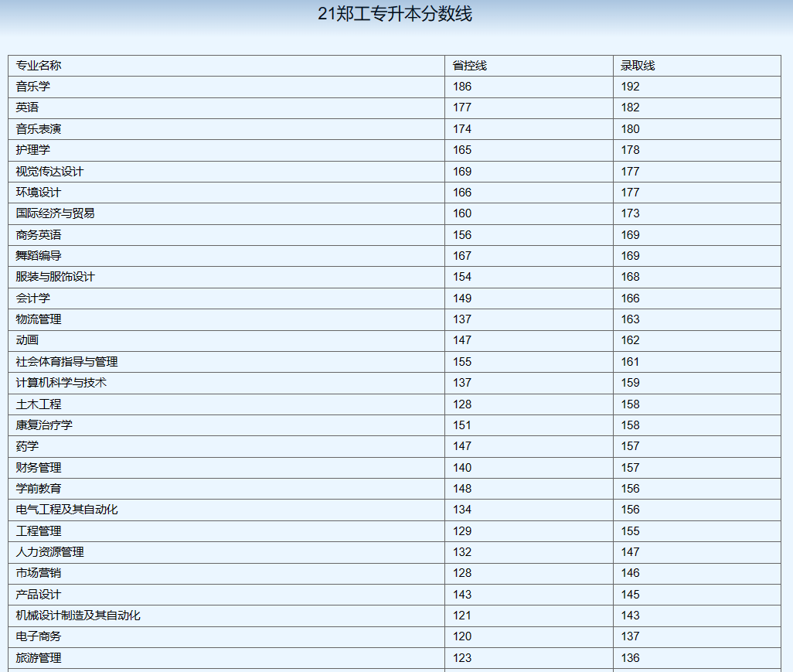Select the 视觉传达设计 major cell

(x=226, y=172)
